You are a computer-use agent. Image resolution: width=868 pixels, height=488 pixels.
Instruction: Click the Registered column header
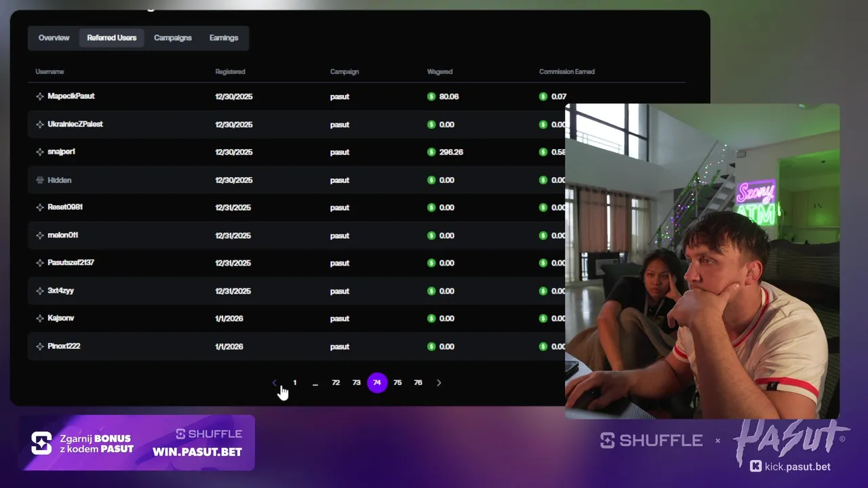point(230,72)
